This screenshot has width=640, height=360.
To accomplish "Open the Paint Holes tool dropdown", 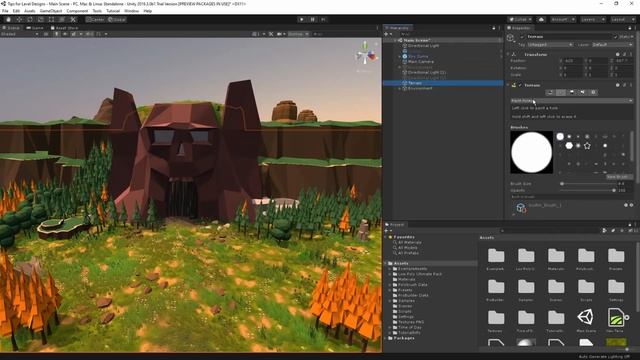I will pos(571,100).
